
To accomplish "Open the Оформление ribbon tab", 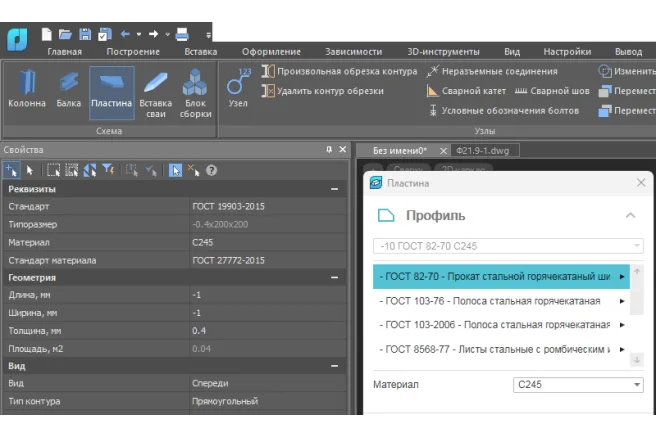I will (270, 51).
